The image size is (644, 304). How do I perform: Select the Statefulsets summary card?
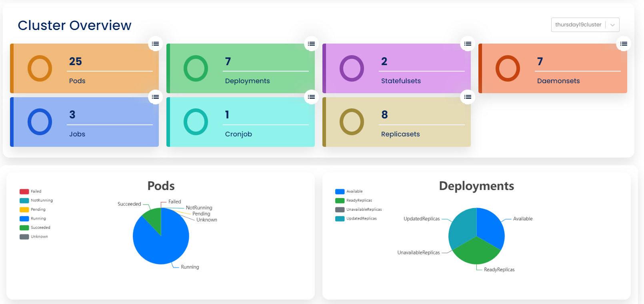coord(396,68)
